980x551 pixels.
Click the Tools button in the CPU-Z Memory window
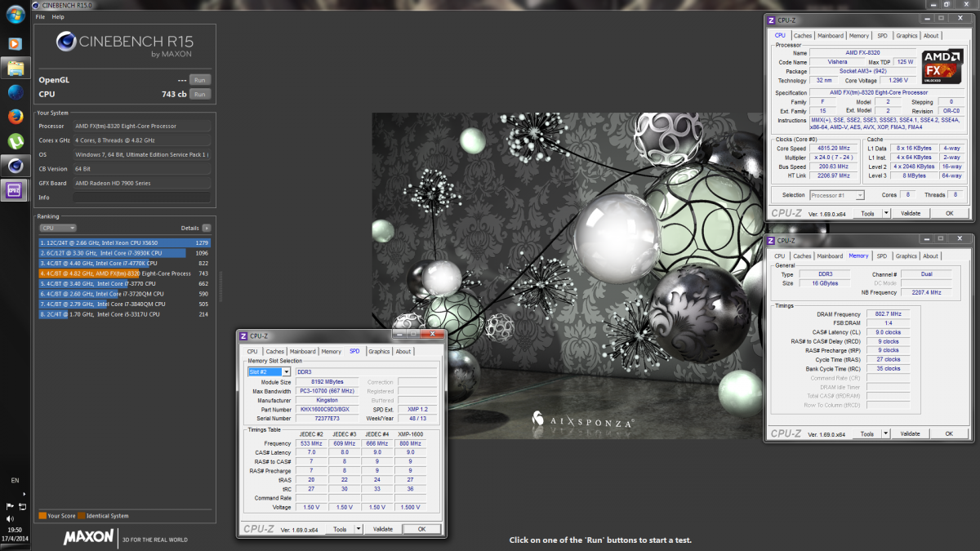click(x=866, y=434)
